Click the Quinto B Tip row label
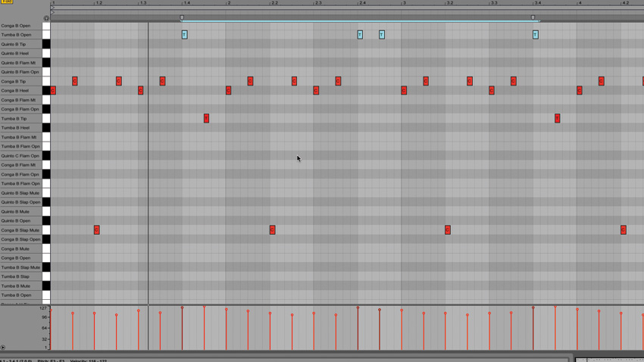The image size is (644, 362). pos(14,45)
